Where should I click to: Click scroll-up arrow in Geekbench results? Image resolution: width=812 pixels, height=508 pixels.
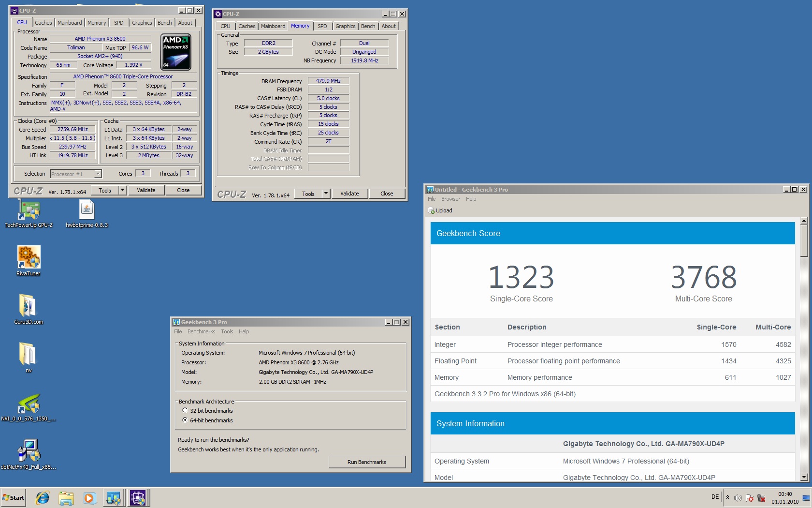coord(804,221)
